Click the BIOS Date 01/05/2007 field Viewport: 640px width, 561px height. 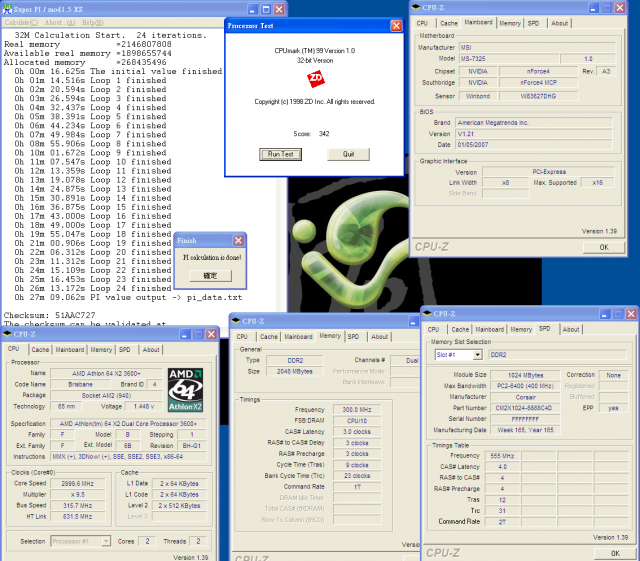coord(534,145)
